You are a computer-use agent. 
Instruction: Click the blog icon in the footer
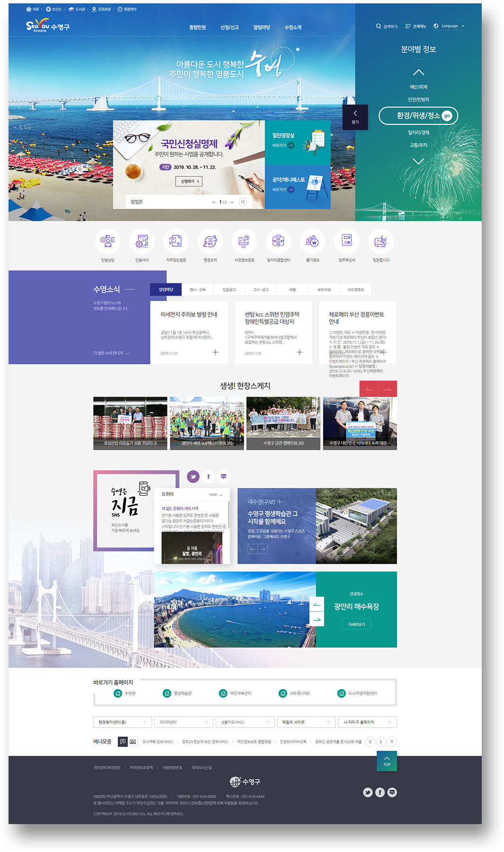coord(392,792)
